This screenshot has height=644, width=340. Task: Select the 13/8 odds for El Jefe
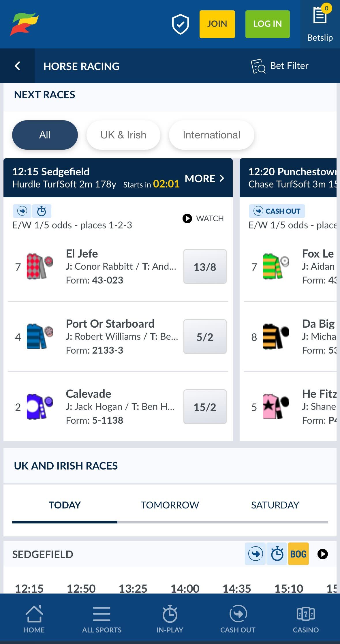tap(205, 267)
